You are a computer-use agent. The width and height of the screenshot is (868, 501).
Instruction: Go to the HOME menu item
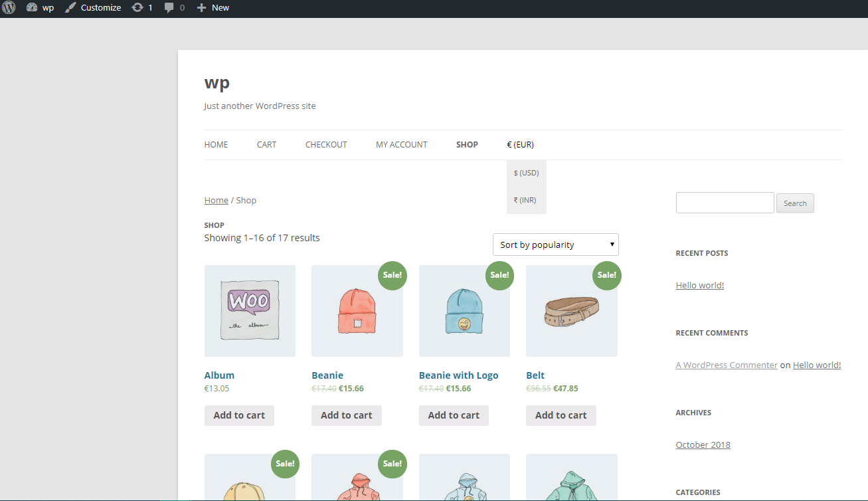pos(216,145)
